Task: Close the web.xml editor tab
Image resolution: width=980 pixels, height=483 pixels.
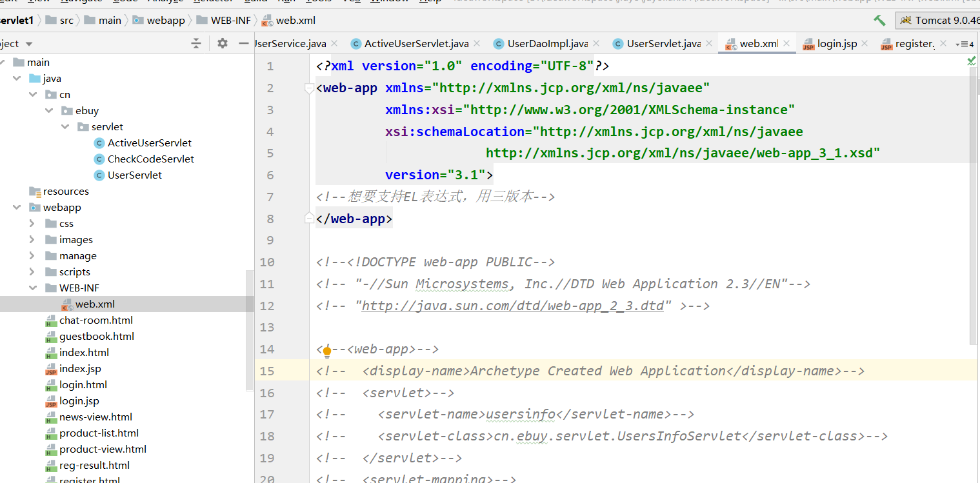Action: (787, 43)
